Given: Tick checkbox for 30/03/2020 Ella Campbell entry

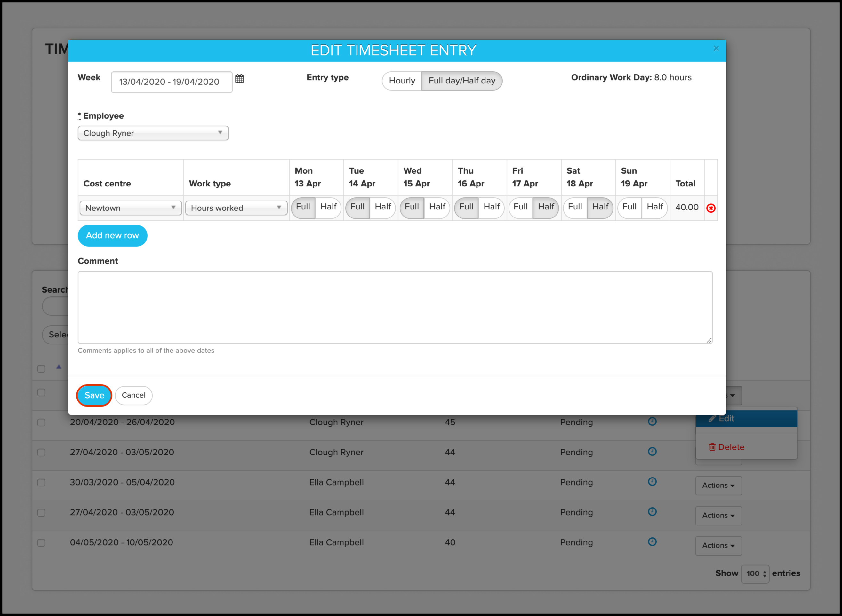Looking at the screenshot, I should tap(41, 483).
